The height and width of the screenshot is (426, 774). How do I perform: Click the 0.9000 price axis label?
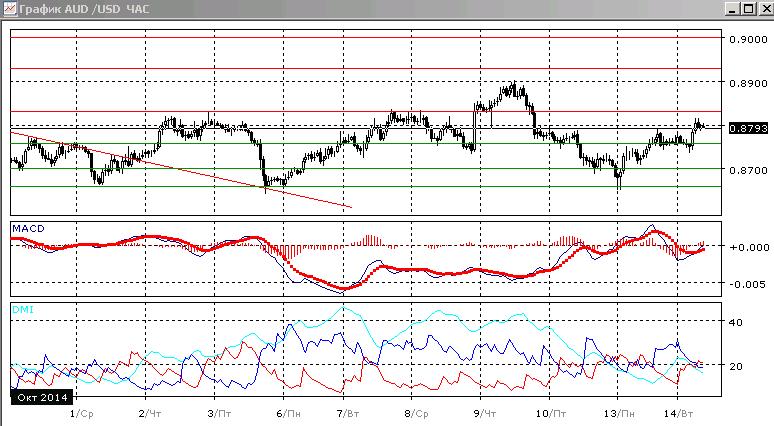click(748, 39)
